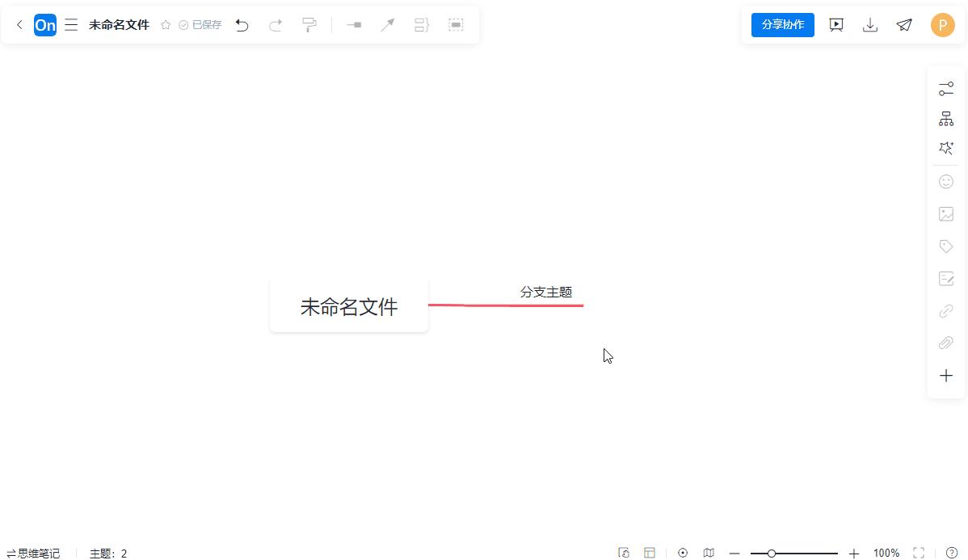The width and height of the screenshot is (968, 560).
Task: Click the AI beautify magic star icon
Action: click(x=946, y=147)
